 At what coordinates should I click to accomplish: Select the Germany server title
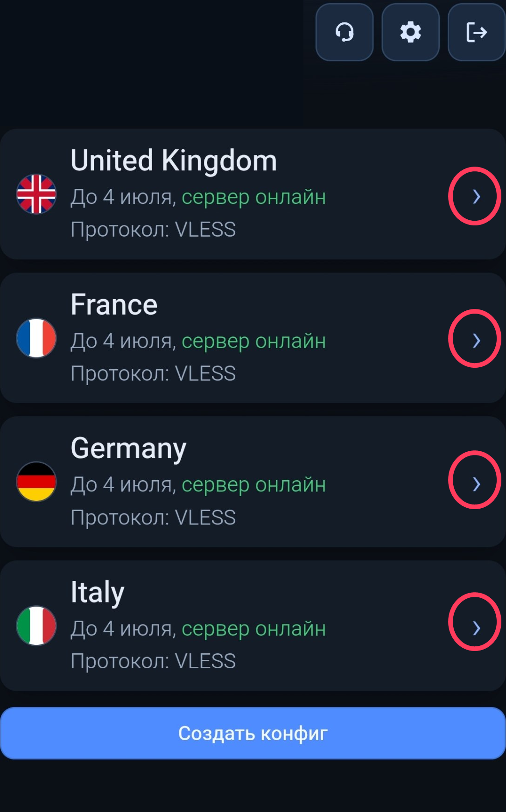point(128,448)
